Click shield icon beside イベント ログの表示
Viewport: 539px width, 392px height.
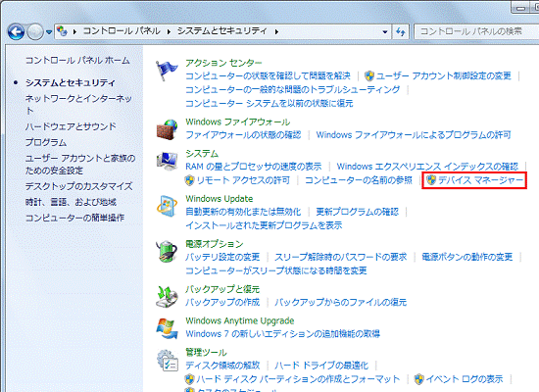tap(419, 379)
